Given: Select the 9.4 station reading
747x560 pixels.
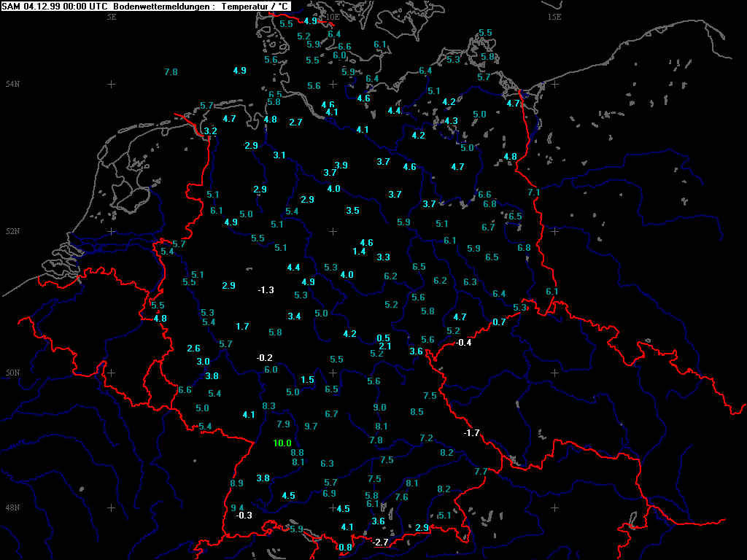Looking at the screenshot, I should [x=237, y=507].
